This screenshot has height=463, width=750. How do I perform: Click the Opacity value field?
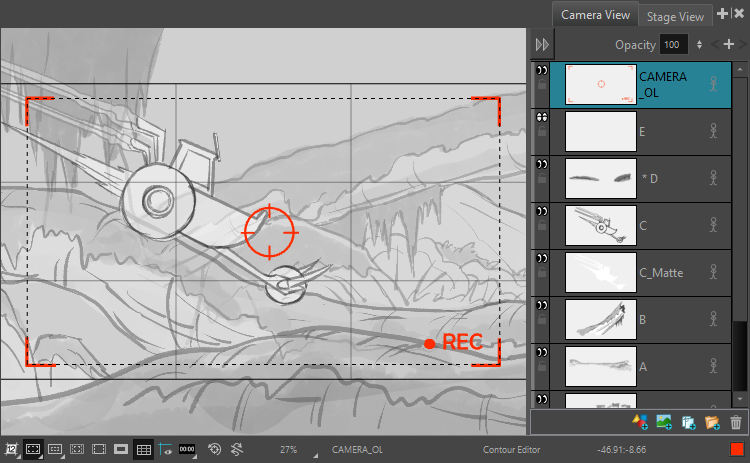pos(673,45)
